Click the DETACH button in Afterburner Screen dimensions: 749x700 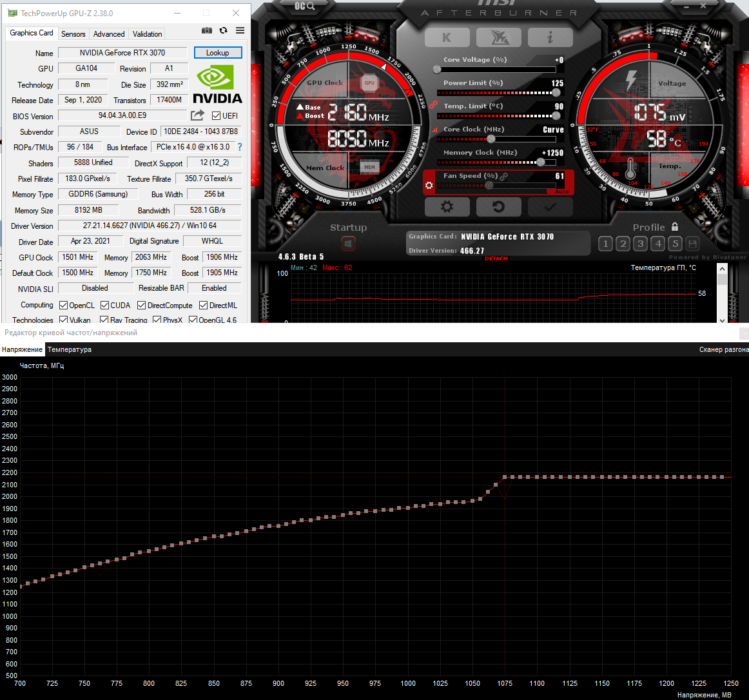(496, 258)
